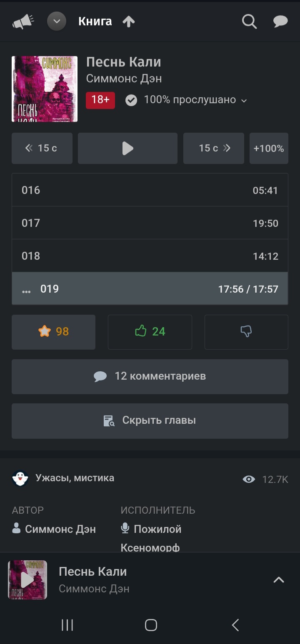The image size is (300, 644).
Task: Open the Ужасы, мистика genre link
Action: (x=75, y=478)
